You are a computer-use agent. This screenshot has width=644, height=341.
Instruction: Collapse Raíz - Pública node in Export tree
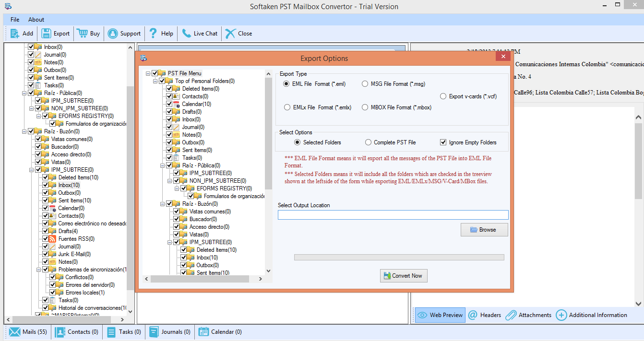pos(163,165)
